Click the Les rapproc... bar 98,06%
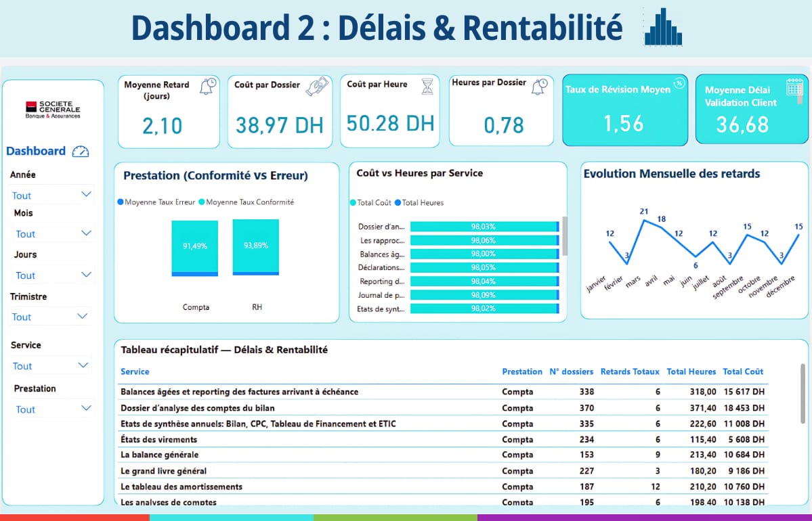 click(x=484, y=241)
